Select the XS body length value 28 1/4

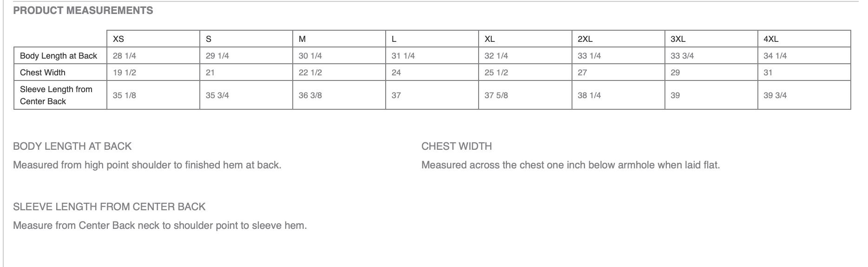[x=125, y=56]
